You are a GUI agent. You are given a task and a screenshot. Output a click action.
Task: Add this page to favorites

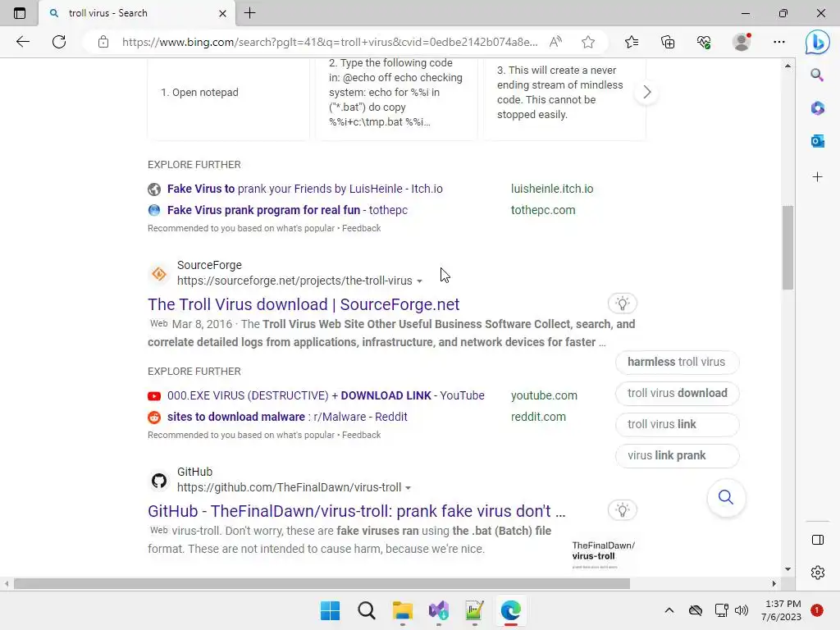click(588, 42)
